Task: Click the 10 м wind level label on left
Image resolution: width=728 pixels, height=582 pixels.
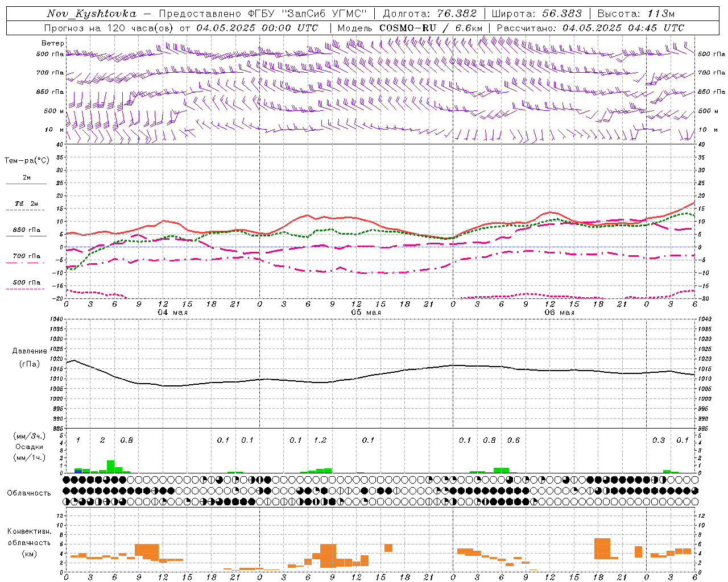Action: (x=55, y=130)
